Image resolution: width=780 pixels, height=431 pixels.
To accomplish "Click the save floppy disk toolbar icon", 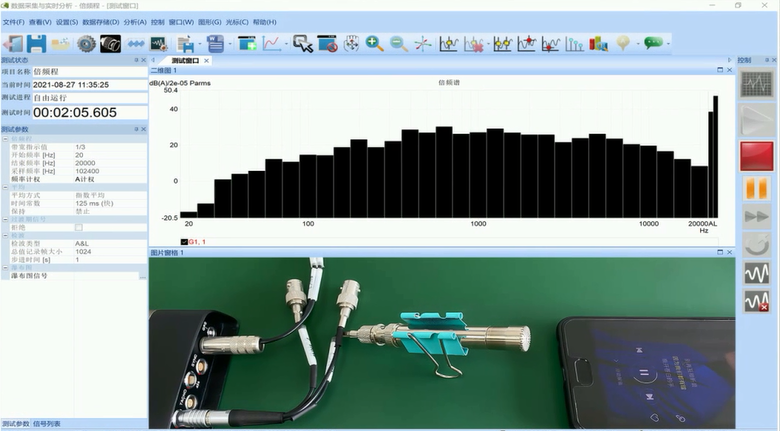I will pos(36,44).
